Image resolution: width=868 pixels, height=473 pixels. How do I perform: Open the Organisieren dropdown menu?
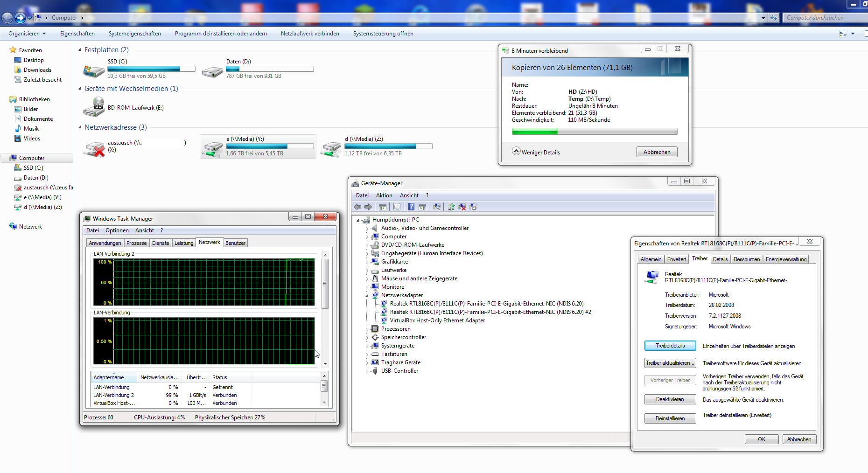click(x=27, y=34)
